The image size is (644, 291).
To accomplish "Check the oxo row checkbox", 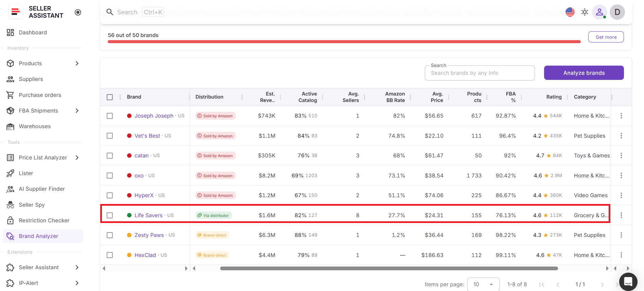I will (x=110, y=176).
